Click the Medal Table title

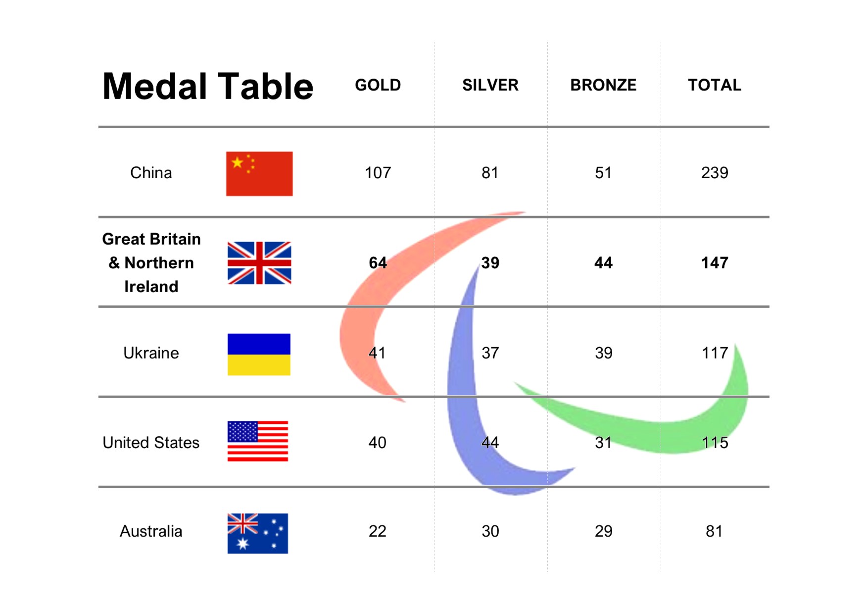(208, 87)
